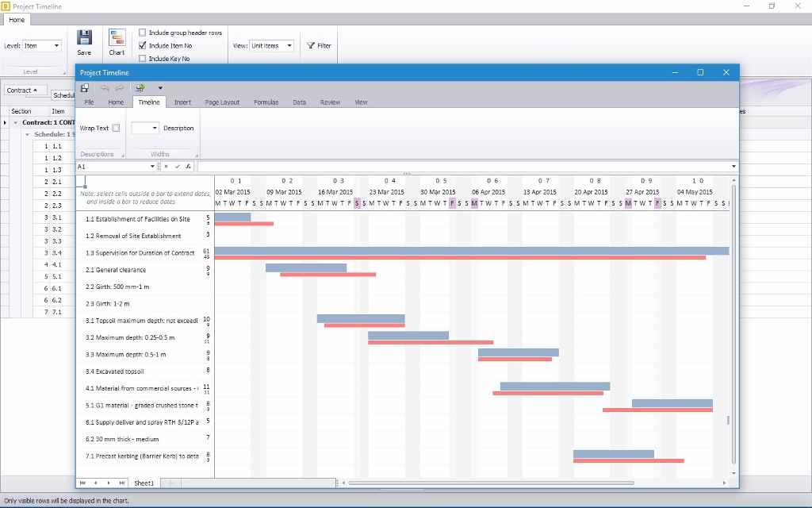This screenshot has width=812, height=508.
Task: Uncheck the Include Item No checkbox
Action: [143, 45]
